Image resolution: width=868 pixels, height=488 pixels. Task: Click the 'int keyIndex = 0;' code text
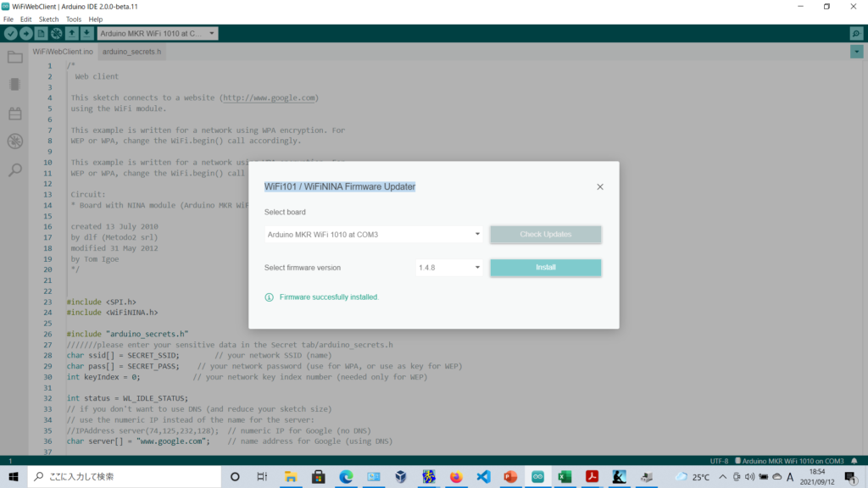click(x=103, y=377)
